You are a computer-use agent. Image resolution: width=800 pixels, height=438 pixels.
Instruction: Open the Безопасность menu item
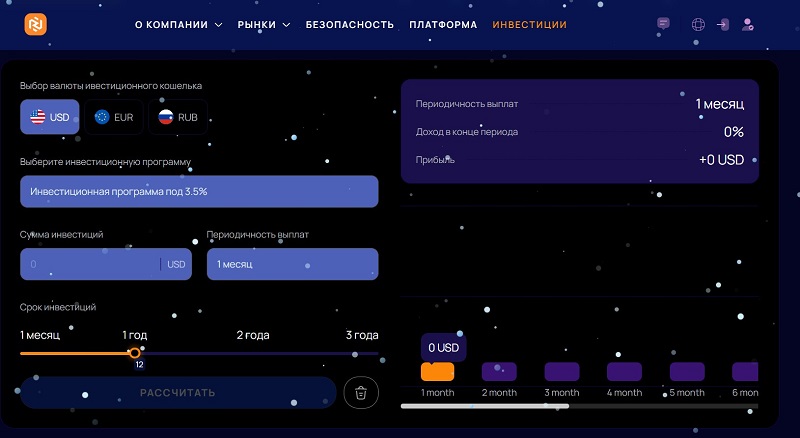[x=349, y=24]
